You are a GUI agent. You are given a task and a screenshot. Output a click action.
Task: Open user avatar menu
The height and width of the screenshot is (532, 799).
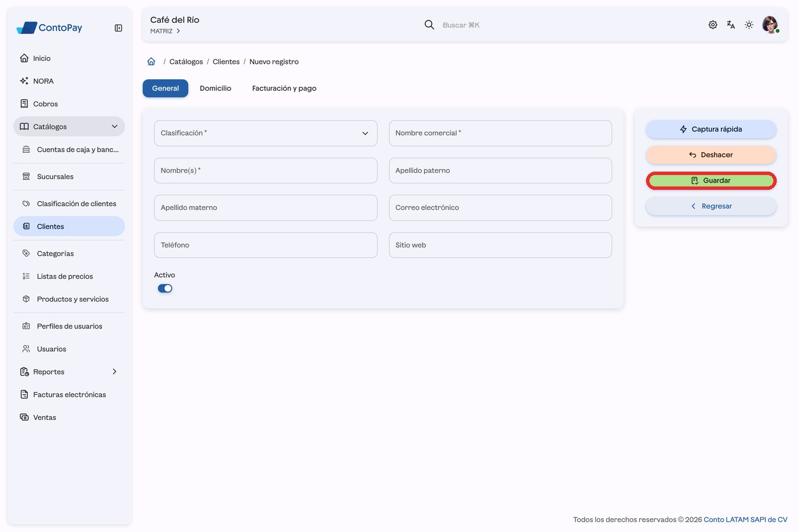pos(770,25)
